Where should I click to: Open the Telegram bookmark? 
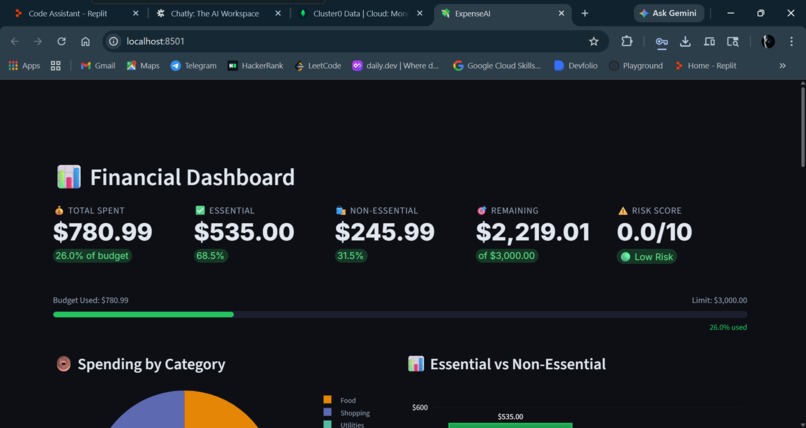[193, 65]
